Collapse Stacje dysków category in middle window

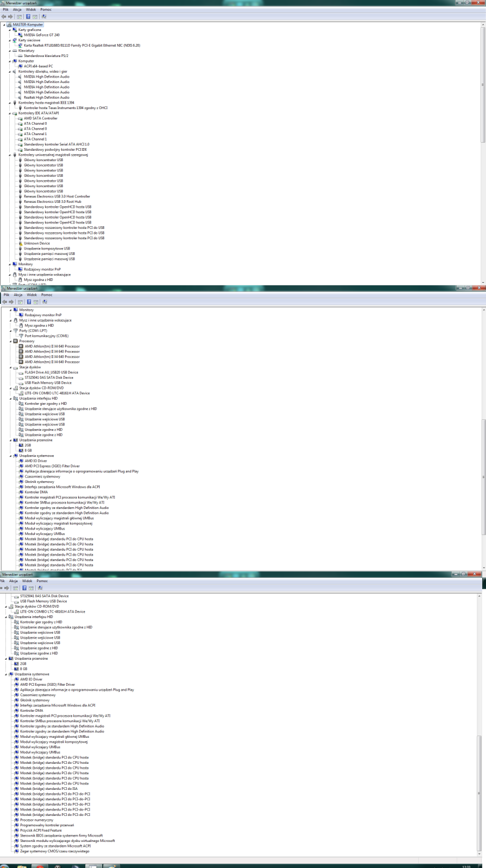click(x=11, y=367)
